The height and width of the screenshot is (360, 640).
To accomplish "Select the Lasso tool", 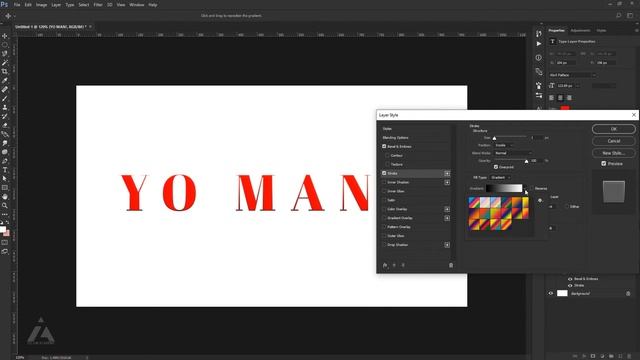I will (x=4, y=54).
